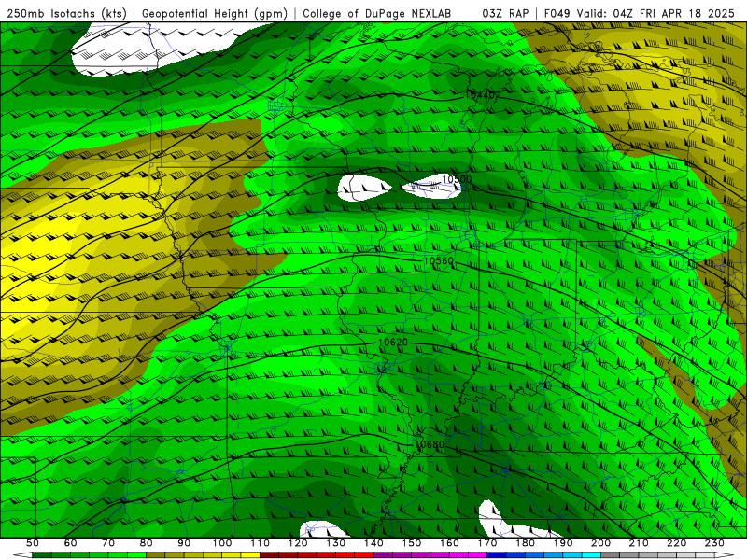Select the darkest green swatch in color bar

pyautogui.click(x=42, y=554)
